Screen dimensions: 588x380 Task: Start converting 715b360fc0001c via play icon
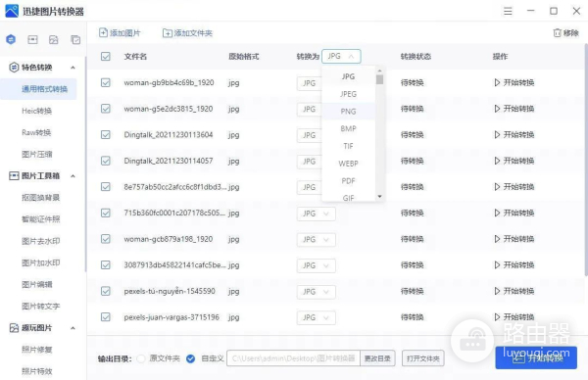497,213
